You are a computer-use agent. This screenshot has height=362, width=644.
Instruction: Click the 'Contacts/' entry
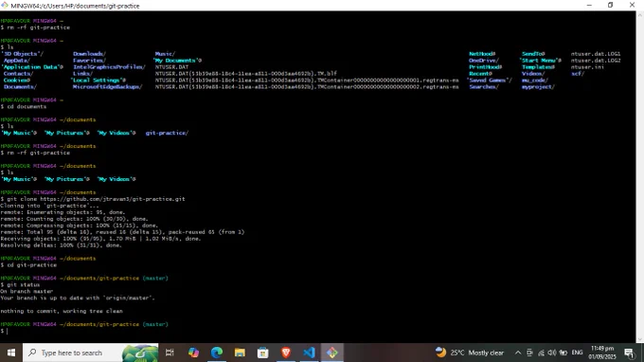[x=19, y=74]
